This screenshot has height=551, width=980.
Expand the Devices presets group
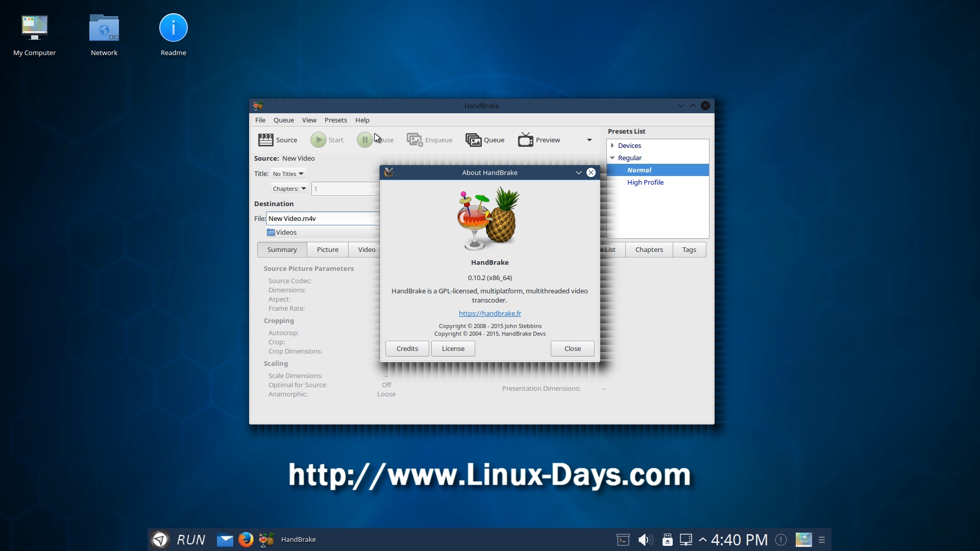click(612, 145)
